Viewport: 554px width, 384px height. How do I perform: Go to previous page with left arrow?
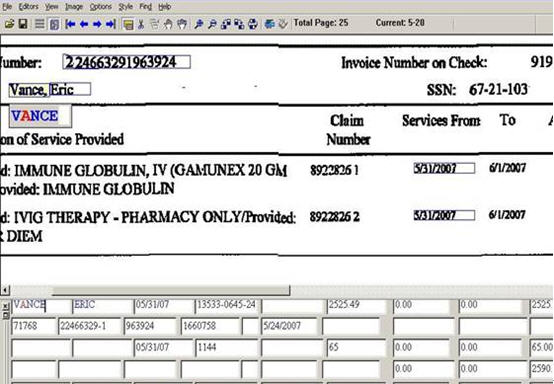coord(84,24)
